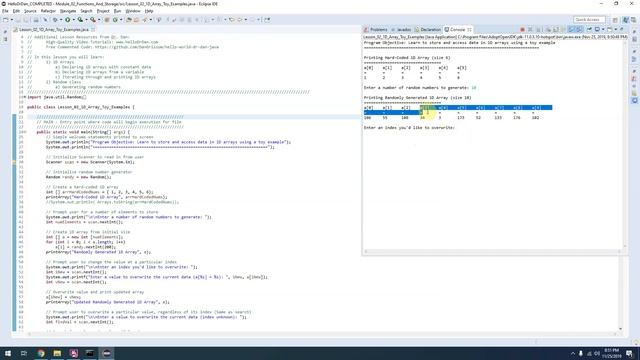The height and width of the screenshot is (360, 640).
Task: Click Open Perspective icon next to Quick Access
Action: tap(615, 20)
